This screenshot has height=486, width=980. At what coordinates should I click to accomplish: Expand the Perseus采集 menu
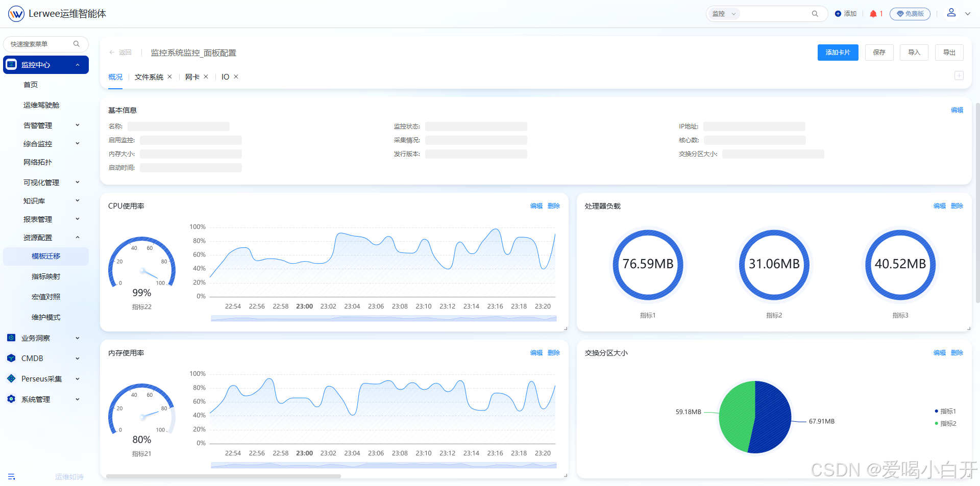coord(78,378)
